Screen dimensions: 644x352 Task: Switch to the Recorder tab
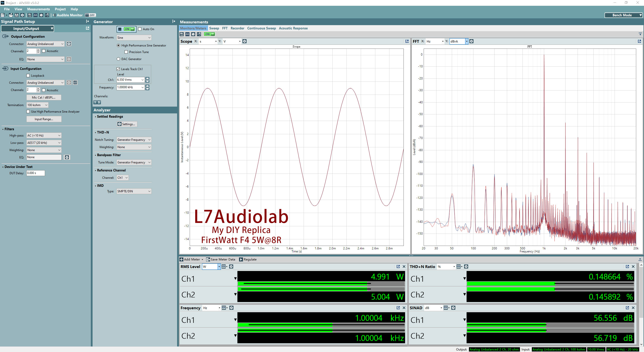(x=237, y=28)
